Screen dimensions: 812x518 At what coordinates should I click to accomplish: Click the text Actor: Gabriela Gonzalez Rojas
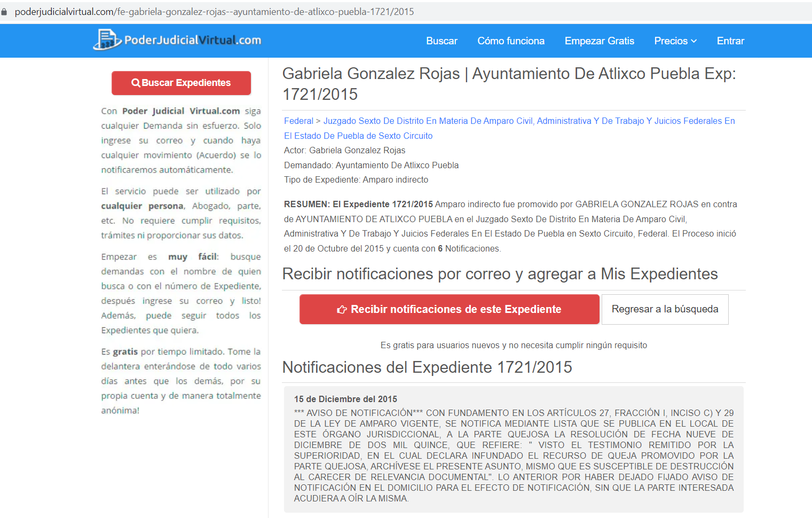[x=344, y=151]
